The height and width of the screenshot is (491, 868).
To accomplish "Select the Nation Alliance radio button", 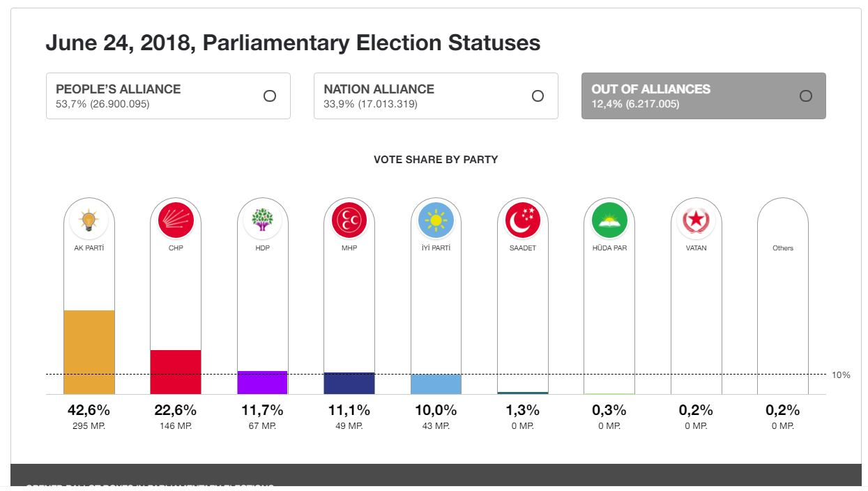I will tap(538, 96).
